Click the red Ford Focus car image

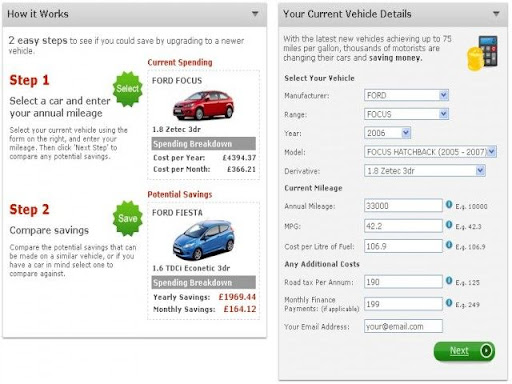point(203,105)
